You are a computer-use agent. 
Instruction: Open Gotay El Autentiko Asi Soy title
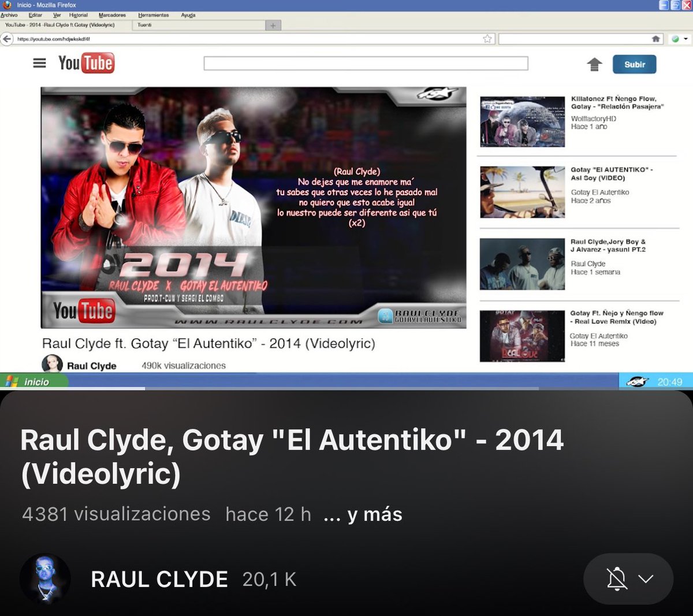point(611,174)
